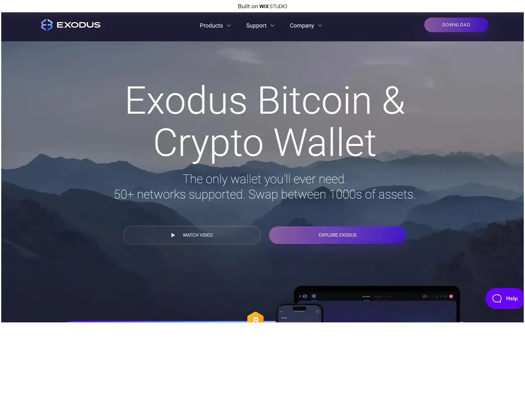Click the history icon on the phone mockup
The width and height of the screenshot is (525, 420).
317,311
